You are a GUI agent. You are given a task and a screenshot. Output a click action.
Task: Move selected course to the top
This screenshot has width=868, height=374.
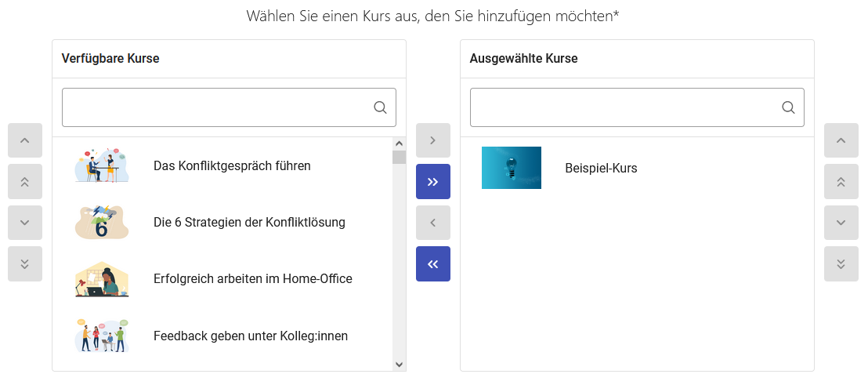click(841, 182)
